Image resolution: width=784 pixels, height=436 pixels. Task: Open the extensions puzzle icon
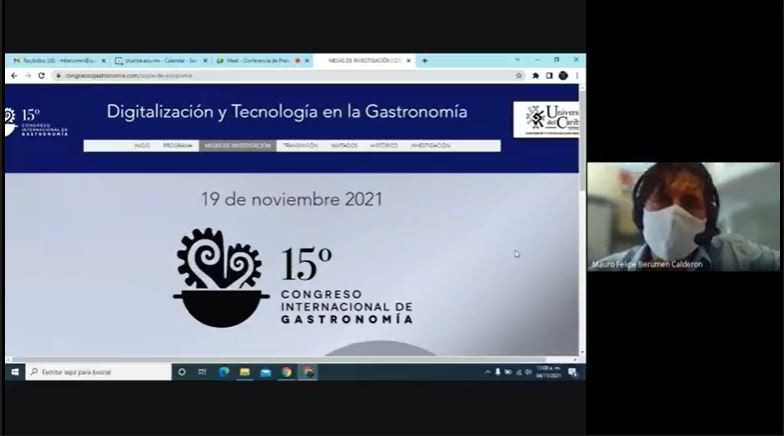click(536, 76)
